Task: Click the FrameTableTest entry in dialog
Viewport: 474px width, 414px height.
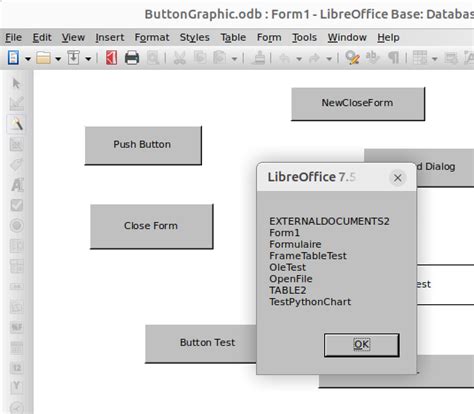Action: [308, 256]
